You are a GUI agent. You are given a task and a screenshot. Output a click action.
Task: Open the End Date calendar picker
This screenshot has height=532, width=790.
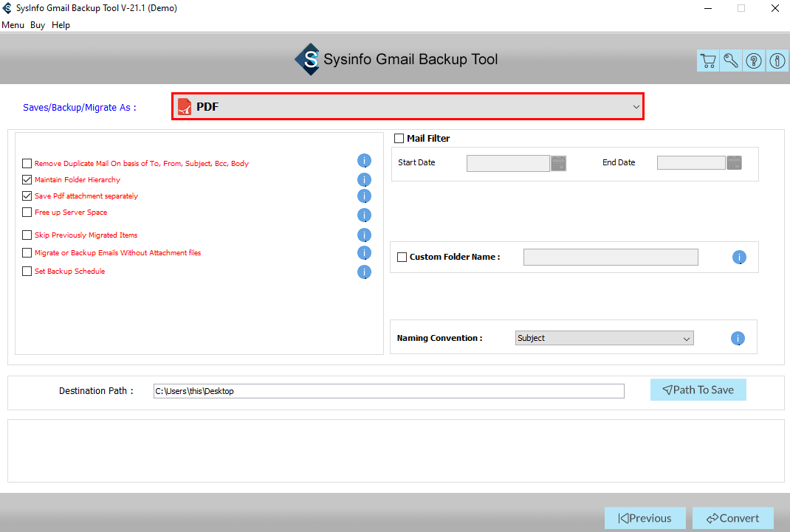734,162
